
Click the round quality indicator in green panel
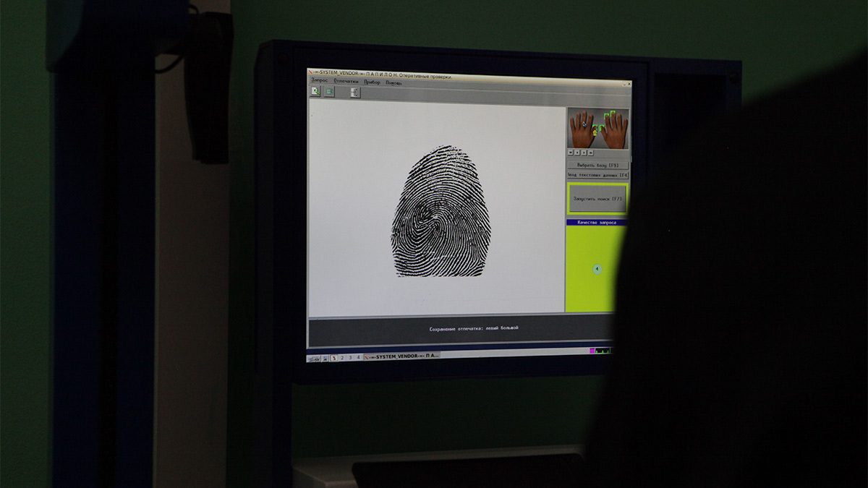click(597, 269)
